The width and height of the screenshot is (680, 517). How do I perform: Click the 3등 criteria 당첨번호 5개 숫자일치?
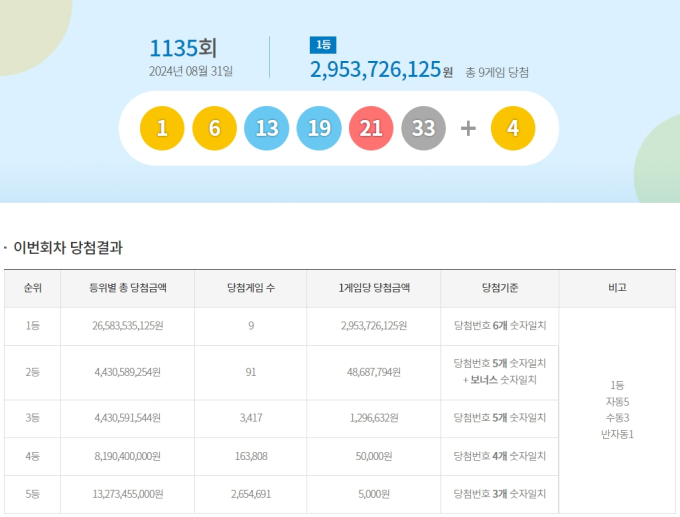500,418
